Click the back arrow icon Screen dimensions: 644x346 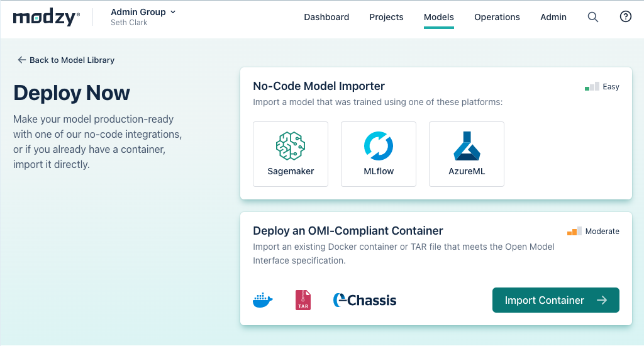pos(21,60)
